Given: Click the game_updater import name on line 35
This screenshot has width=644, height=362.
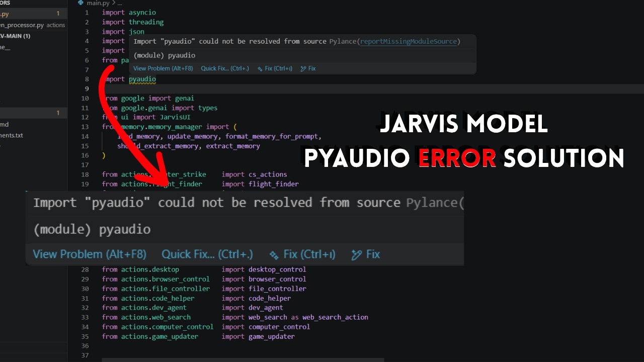Looking at the screenshot, I should point(272,336).
